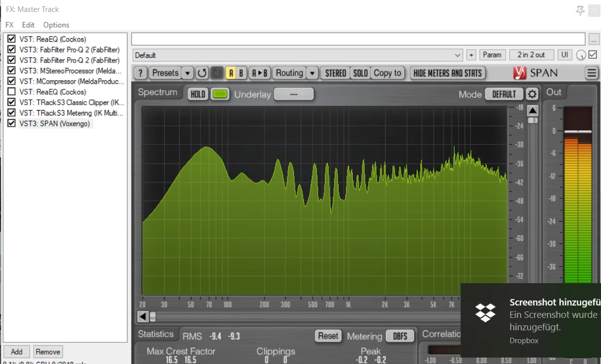Viewport: 601px width, 364px height.
Task: Copy state with A to B button
Action: (259, 73)
